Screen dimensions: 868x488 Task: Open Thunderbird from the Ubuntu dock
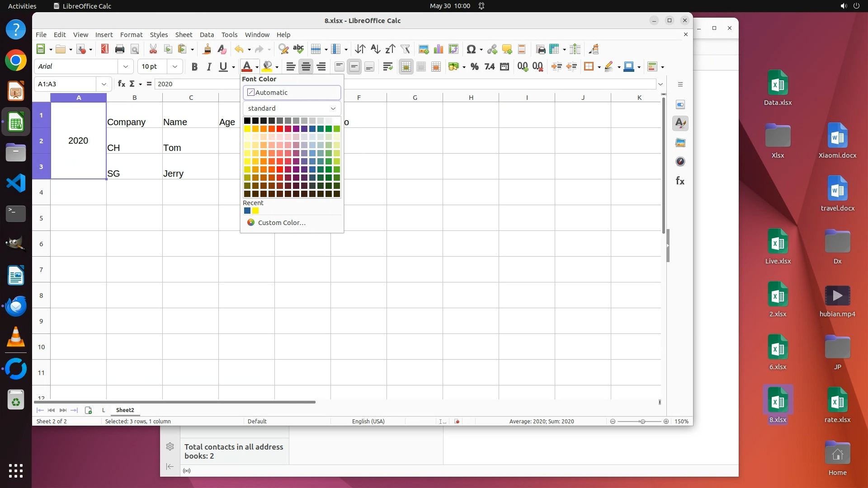point(16,306)
